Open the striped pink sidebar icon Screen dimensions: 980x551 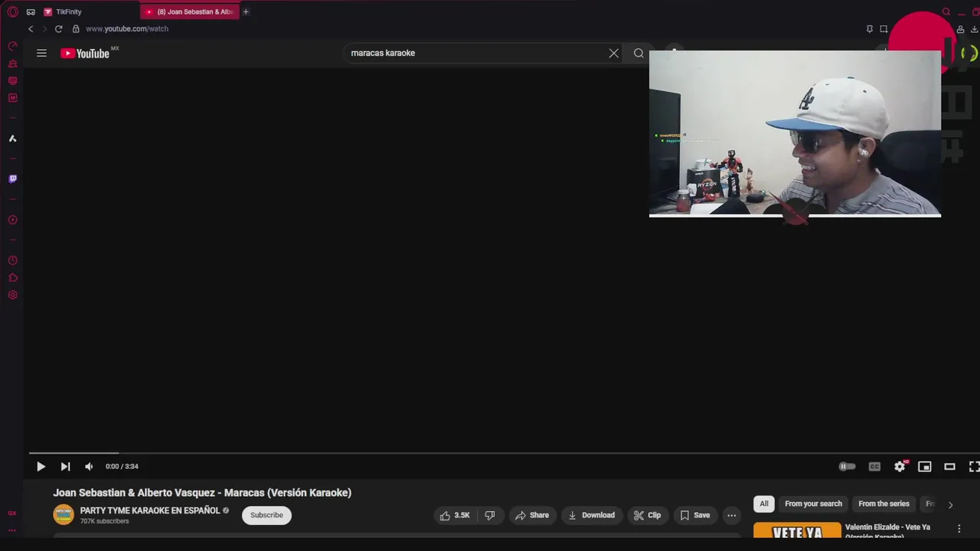tap(12, 80)
